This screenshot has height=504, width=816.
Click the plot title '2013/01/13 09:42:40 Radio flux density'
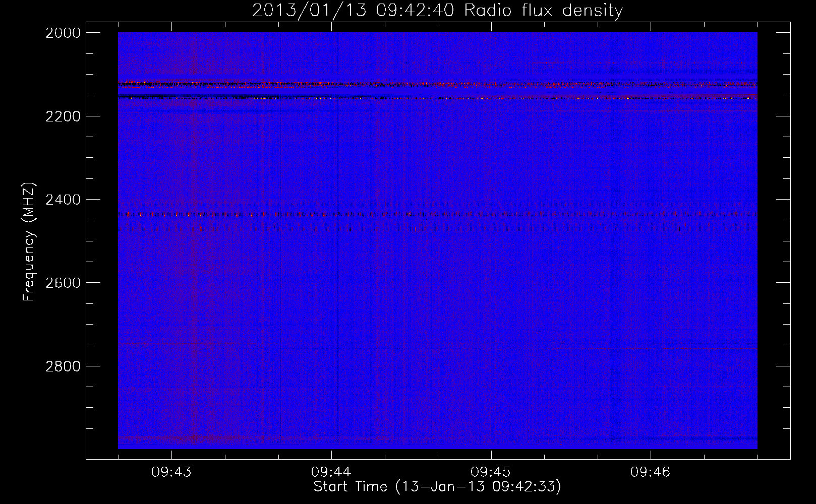[x=437, y=11]
